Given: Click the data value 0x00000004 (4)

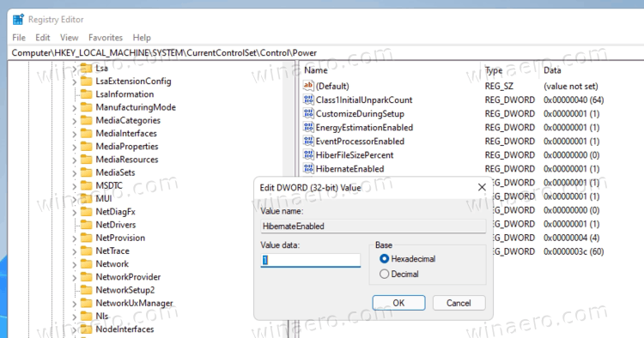Looking at the screenshot, I should [571, 238].
